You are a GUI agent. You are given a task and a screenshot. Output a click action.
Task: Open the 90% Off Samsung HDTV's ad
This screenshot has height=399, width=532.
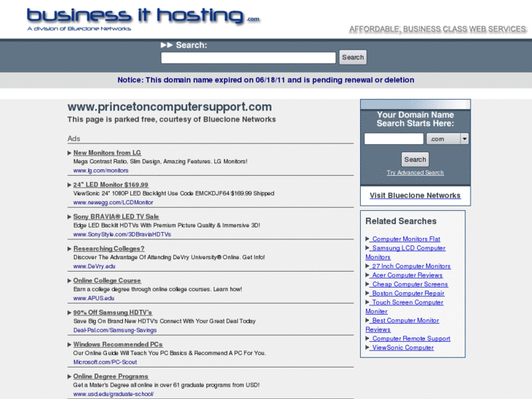click(113, 313)
